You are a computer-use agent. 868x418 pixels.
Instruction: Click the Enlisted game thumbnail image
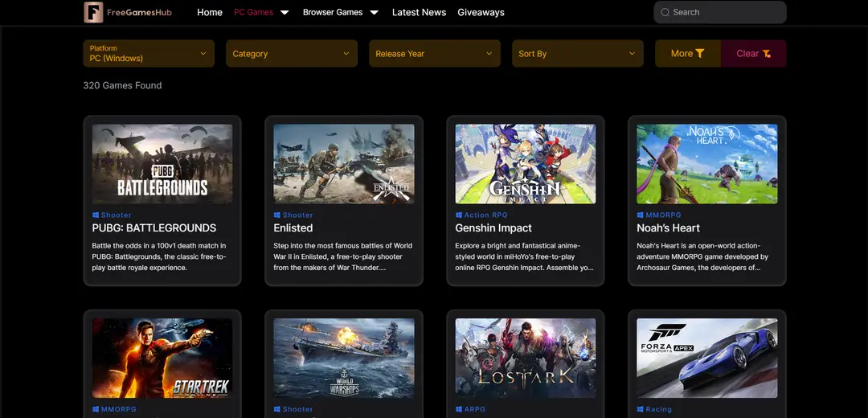[x=344, y=164]
